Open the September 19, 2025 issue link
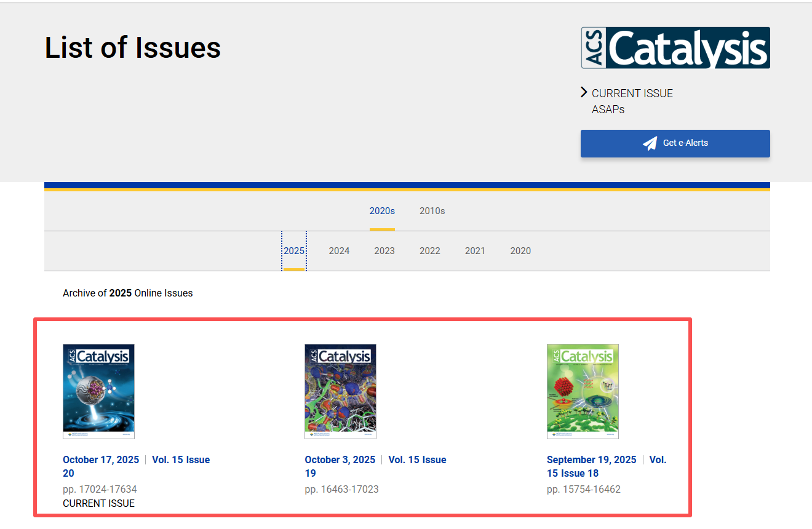The height and width of the screenshot is (529, 812). click(x=591, y=460)
